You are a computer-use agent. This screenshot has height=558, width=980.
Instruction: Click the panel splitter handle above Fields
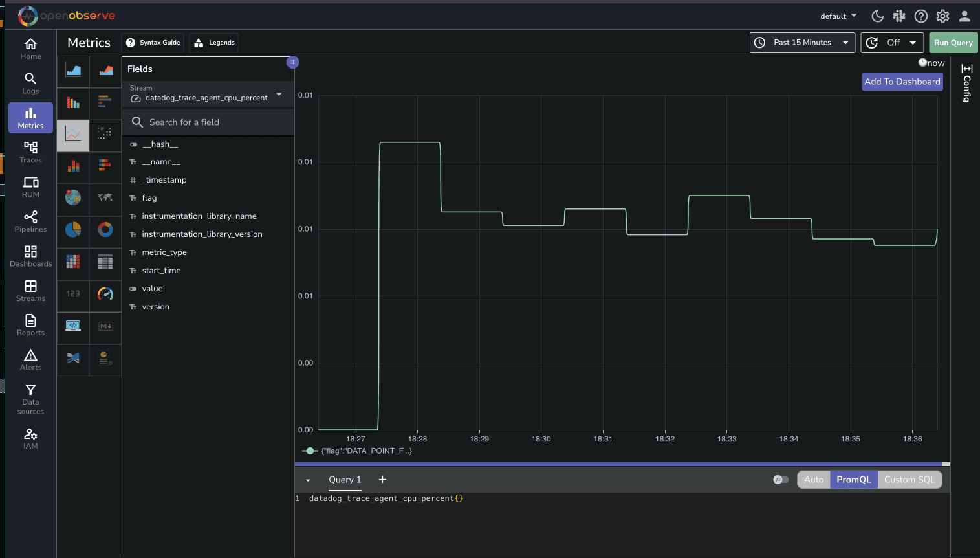click(292, 62)
